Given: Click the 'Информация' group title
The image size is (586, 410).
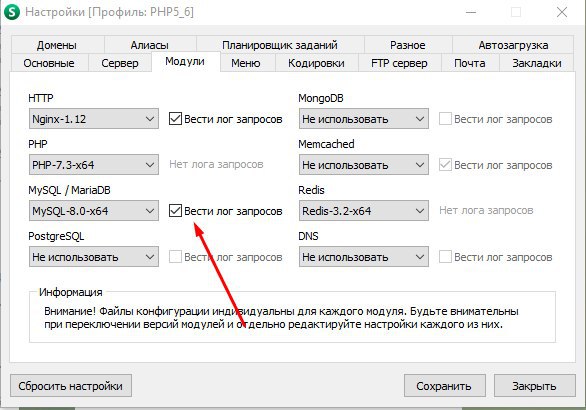Looking at the screenshot, I should pyautogui.click(x=71, y=292).
